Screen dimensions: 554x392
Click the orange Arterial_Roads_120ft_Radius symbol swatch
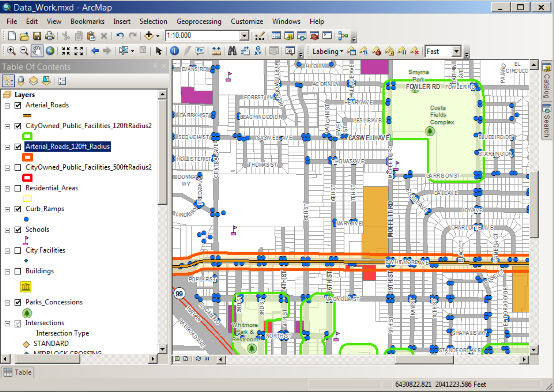pyautogui.click(x=27, y=157)
